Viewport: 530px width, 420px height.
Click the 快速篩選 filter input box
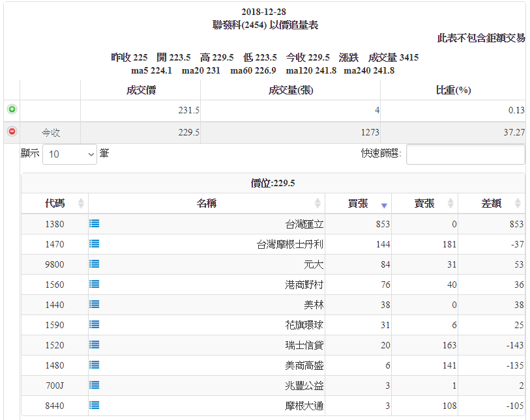(x=465, y=154)
